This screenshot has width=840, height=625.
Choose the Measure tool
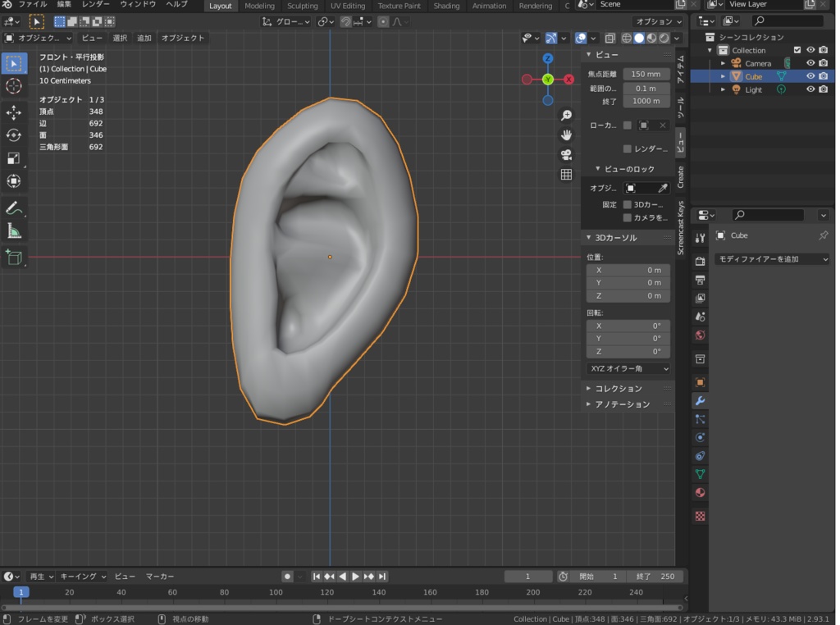coord(14,231)
